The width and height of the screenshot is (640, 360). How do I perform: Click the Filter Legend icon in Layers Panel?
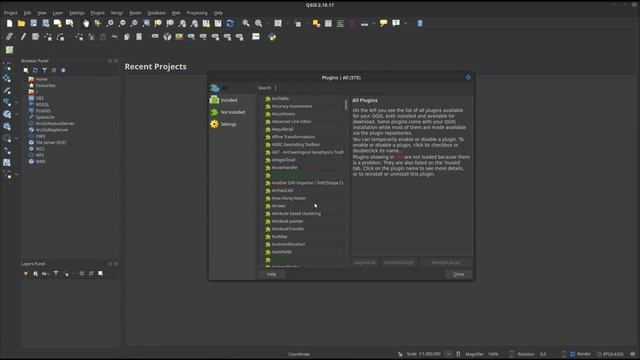56,273
